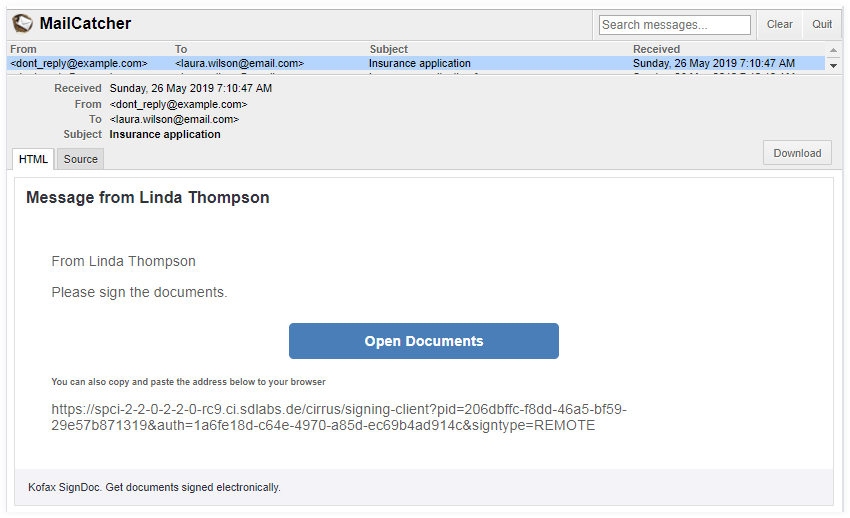
Task: Click the signing-client URL in the email body
Action: click(338, 417)
